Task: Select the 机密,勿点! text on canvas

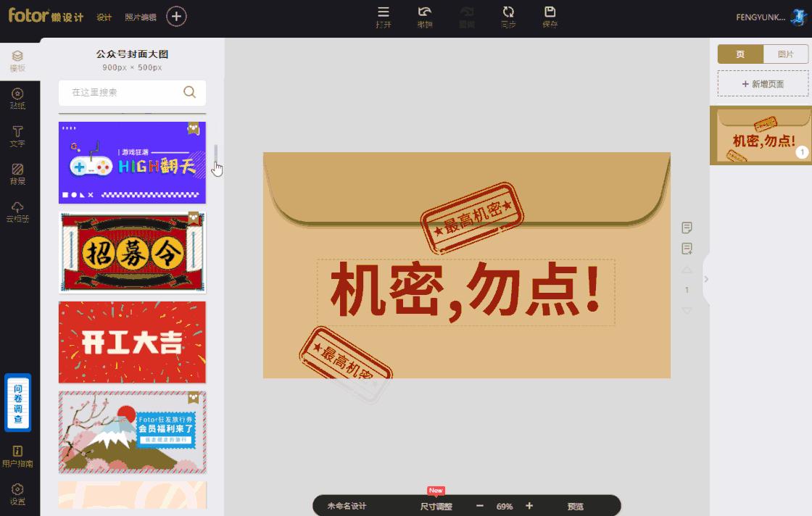Action: coord(465,292)
